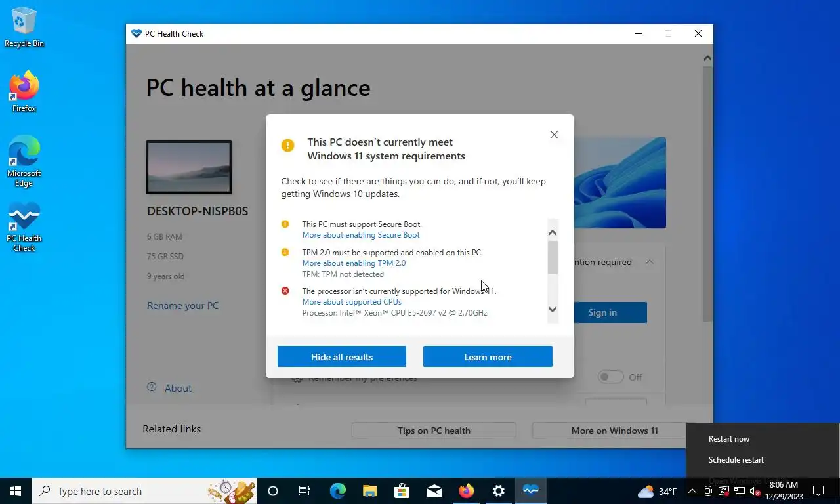This screenshot has height=504, width=840.
Task: Click the DESKTOP-NISPB0S computer name
Action: pos(198,211)
